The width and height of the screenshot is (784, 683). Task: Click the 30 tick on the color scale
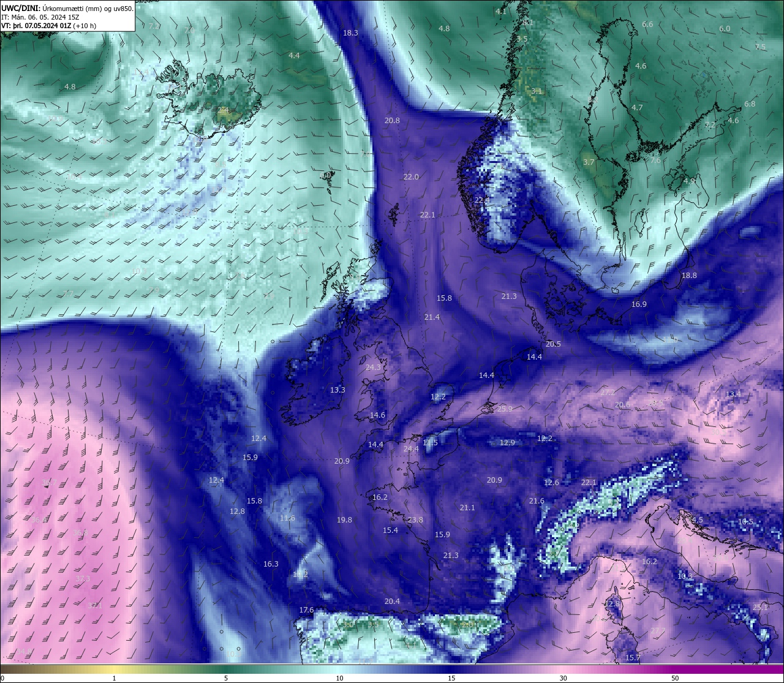point(563,678)
